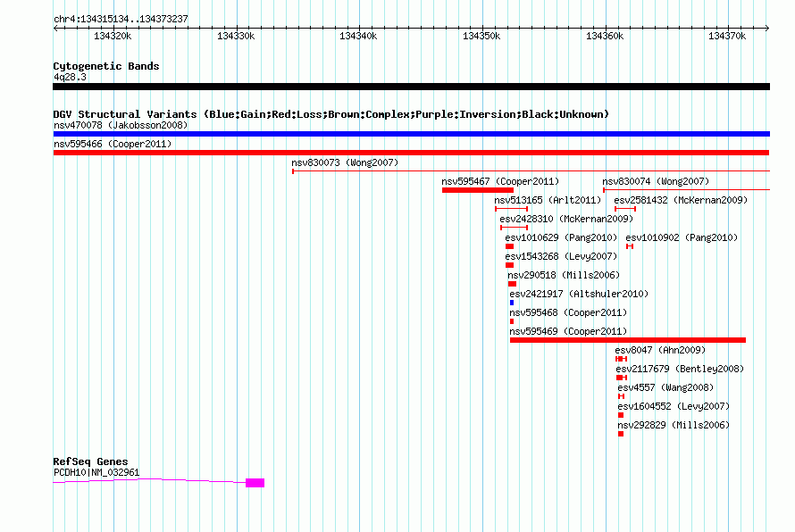The image size is (795, 532).
Task: Click the nsv595468 (Cooper2011) label
Action: 568,312
